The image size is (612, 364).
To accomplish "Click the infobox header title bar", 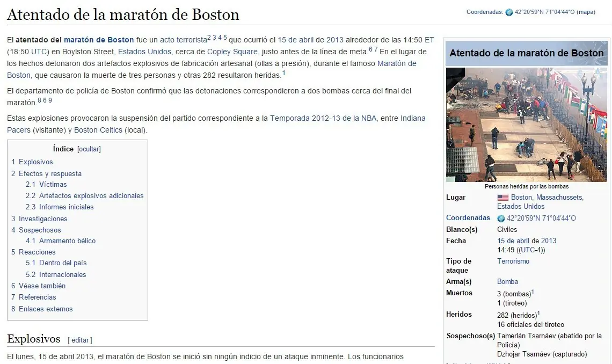I will point(527,53).
